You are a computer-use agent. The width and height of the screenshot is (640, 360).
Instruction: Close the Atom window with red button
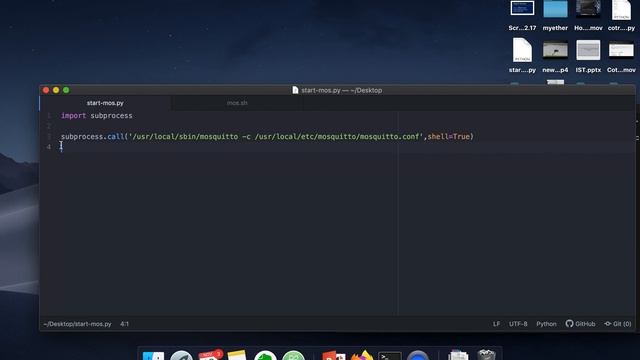click(46, 90)
